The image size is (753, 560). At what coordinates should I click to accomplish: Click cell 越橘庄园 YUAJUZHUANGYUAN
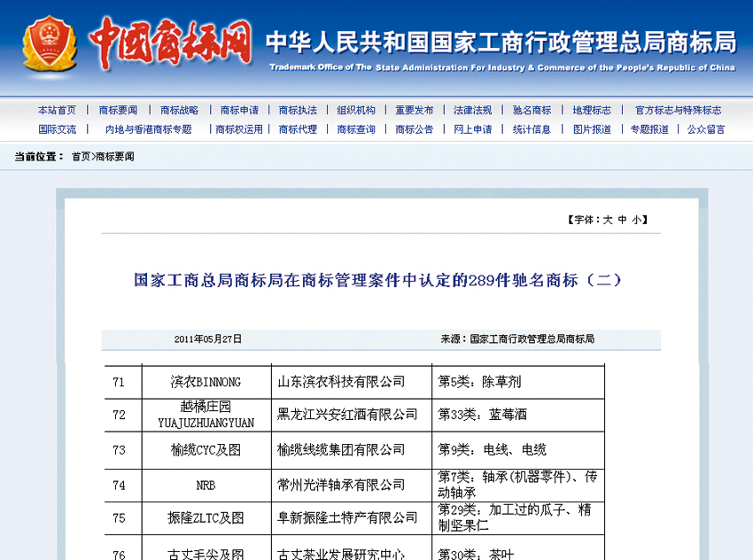point(206,415)
